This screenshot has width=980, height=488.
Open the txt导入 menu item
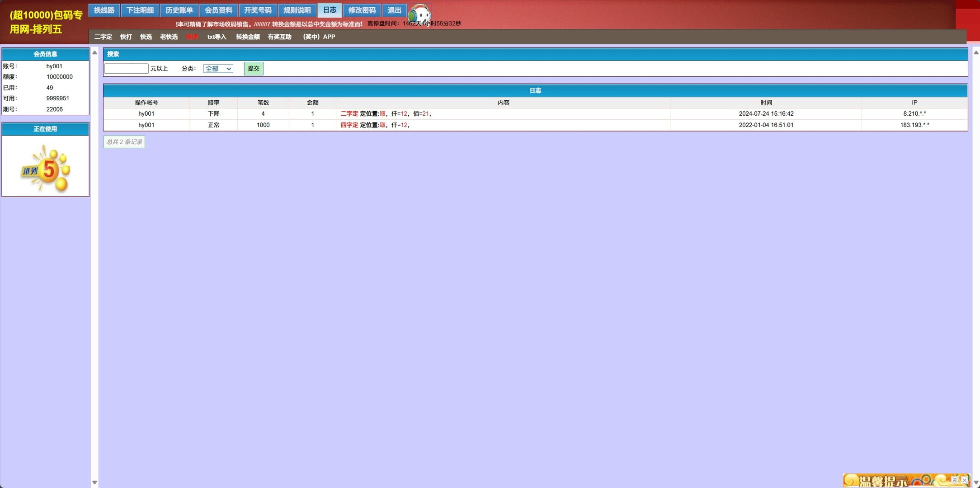[x=217, y=37]
